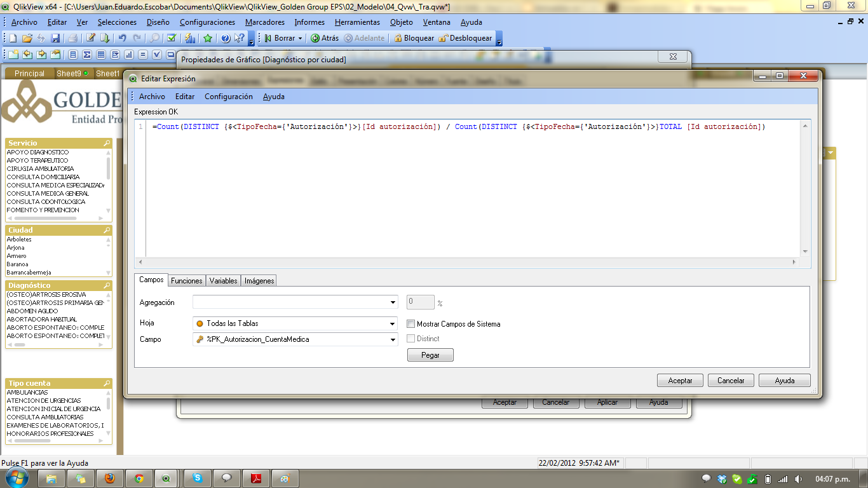Expand the Borrar dropdown arrow
868x488 pixels.
point(300,38)
